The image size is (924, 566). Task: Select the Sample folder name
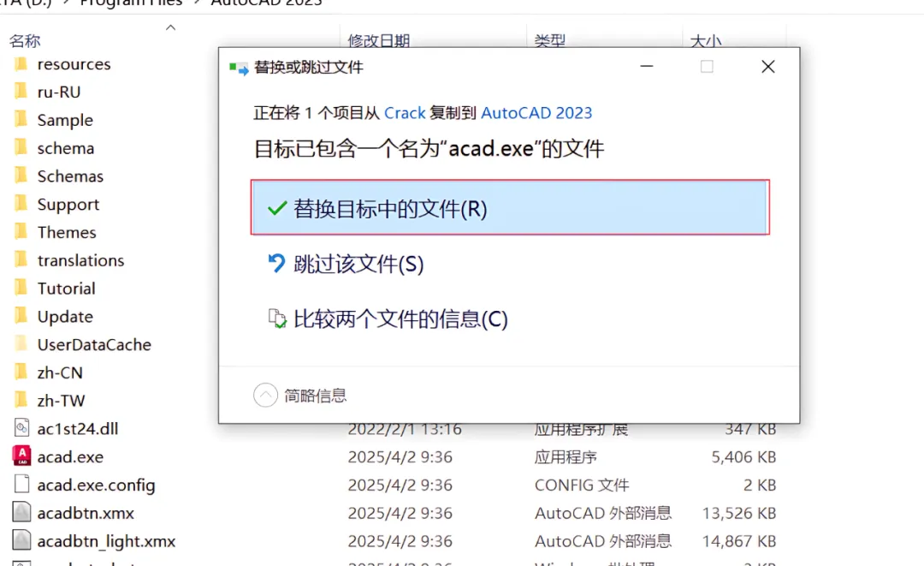click(x=65, y=120)
